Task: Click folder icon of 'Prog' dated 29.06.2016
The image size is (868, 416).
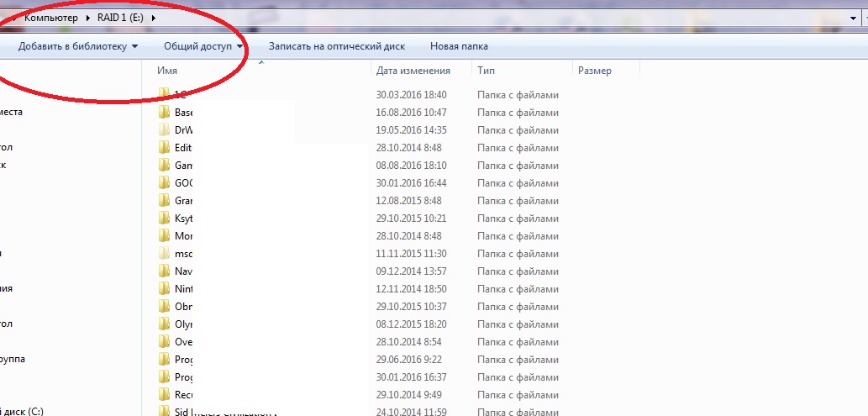Action: click(164, 360)
